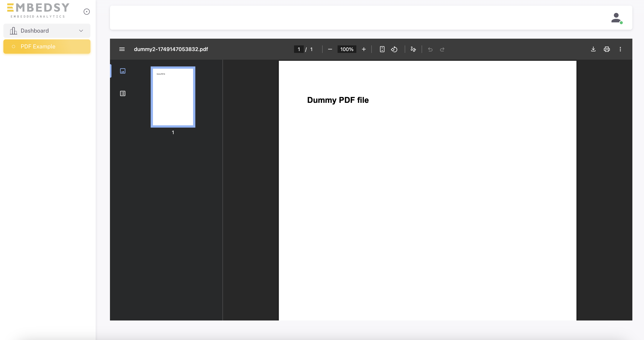
Task: Switch to document outline view in sidebar
Action: point(123,93)
